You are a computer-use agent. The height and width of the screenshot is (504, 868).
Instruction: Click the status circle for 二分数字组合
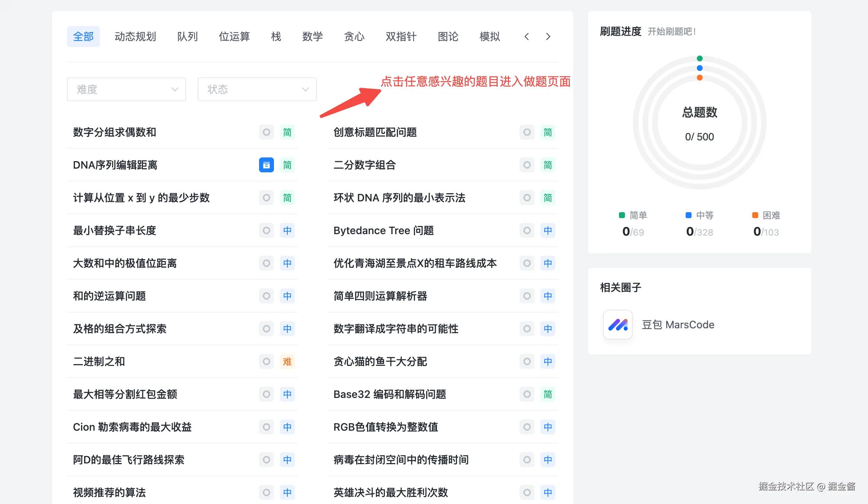[527, 165]
